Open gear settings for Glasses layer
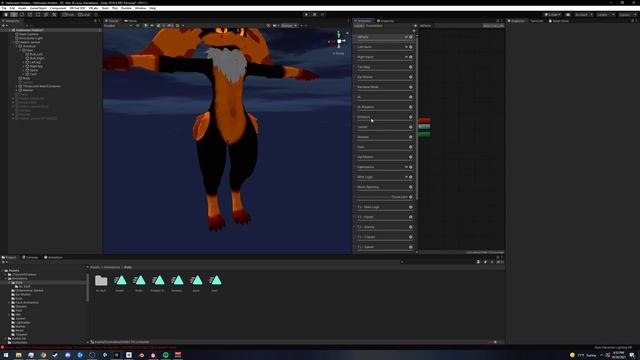Image resolution: width=640 pixels, height=360 pixels. point(411,137)
